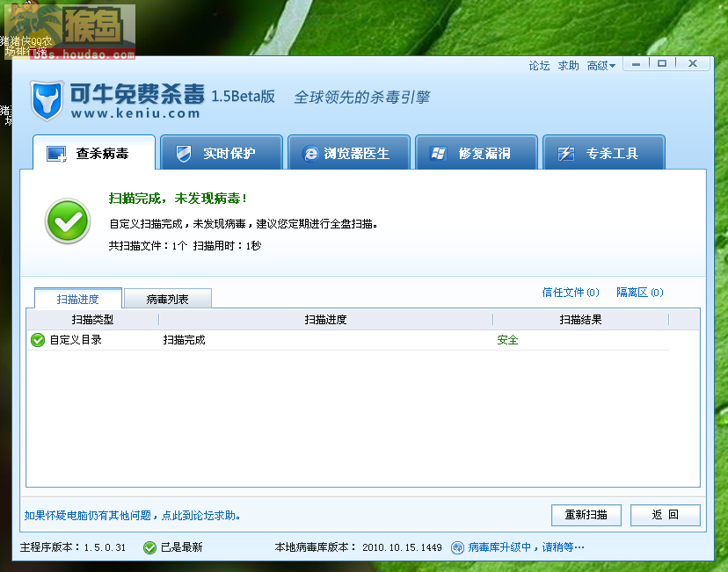This screenshot has height=572, width=728.
Task: Click the IE icon on 浏览器医生 tab
Action: pyautogui.click(x=310, y=154)
